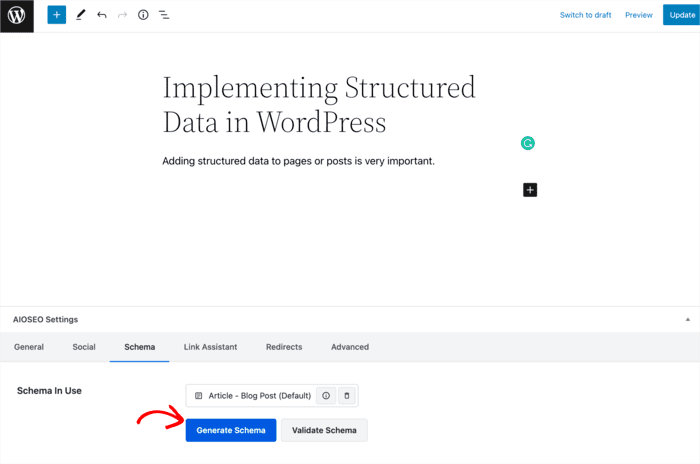Image resolution: width=700 pixels, height=464 pixels.
Task: Redo the last undone change
Action: [122, 15]
